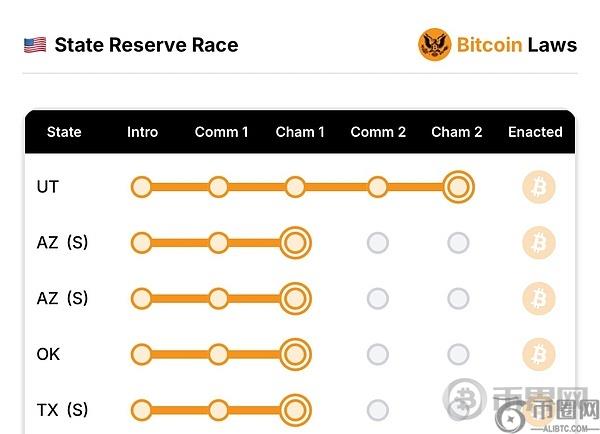Click the State Reserve Race title
Screen dimensions: 600x434
coord(146,45)
